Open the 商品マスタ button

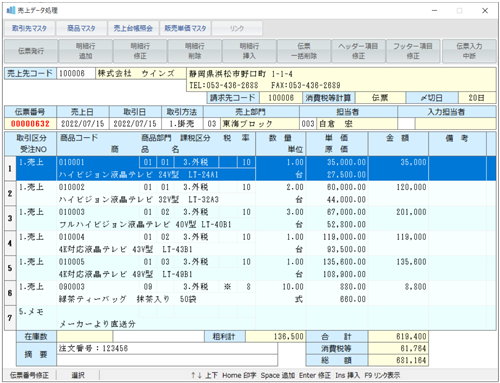click(x=81, y=28)
